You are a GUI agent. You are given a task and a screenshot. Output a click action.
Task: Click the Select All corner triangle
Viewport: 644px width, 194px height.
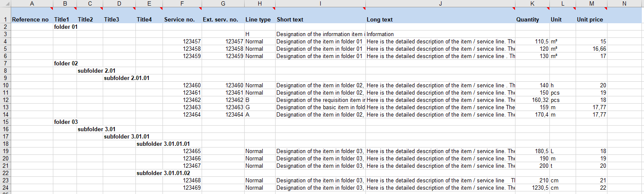[5, 3]
